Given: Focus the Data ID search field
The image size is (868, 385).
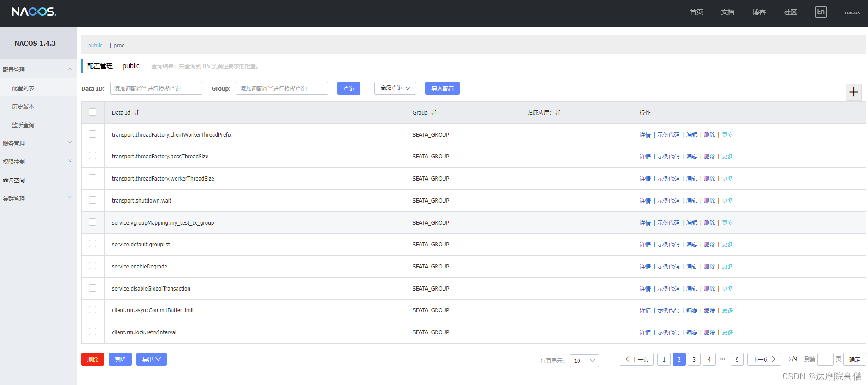Looking at the screenshot, I should coord(156,88).
